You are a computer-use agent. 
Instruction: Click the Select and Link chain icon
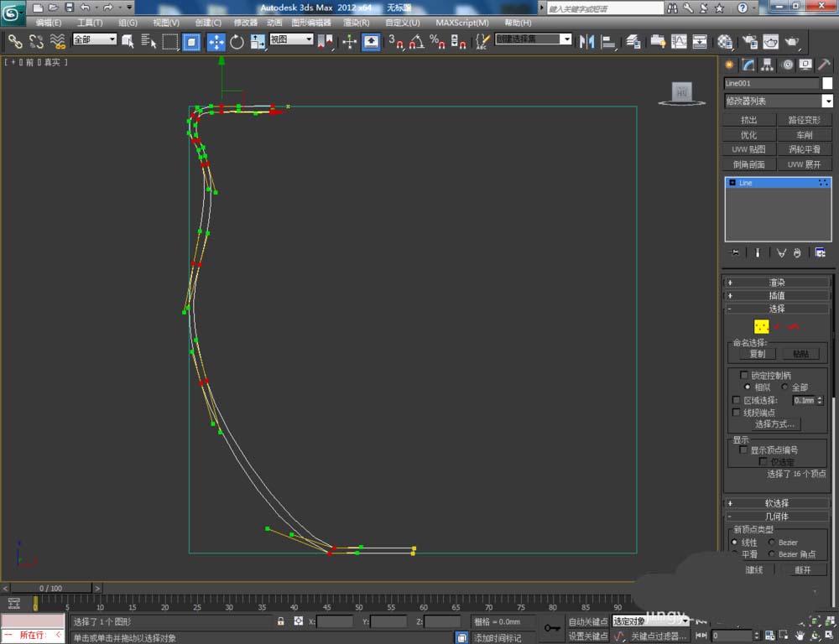[x=15, y=41]
